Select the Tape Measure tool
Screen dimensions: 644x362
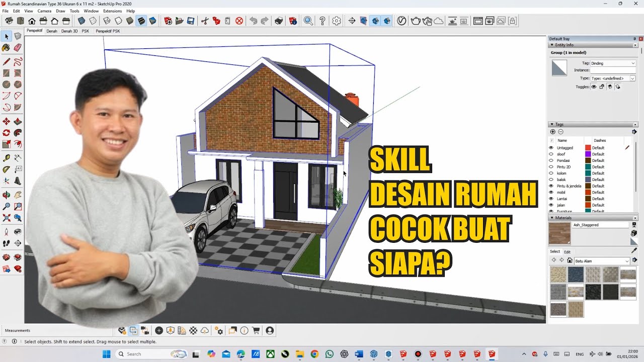pyautogui.click(x=7, y=157)
